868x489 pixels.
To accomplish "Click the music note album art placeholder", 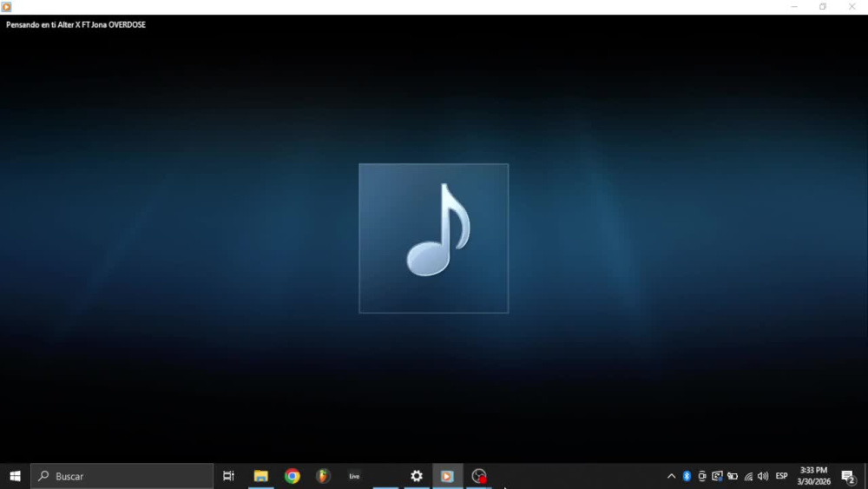I will coord(433,238).
